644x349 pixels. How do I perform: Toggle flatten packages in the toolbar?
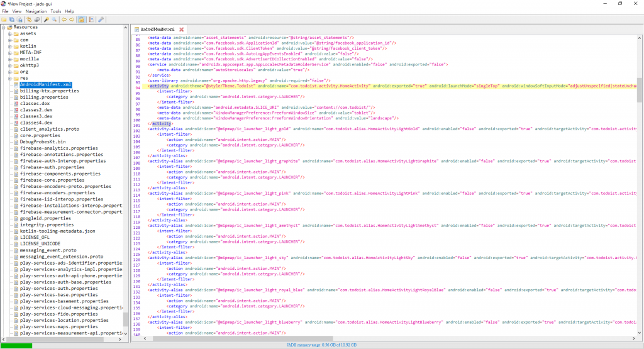[37, 19]
